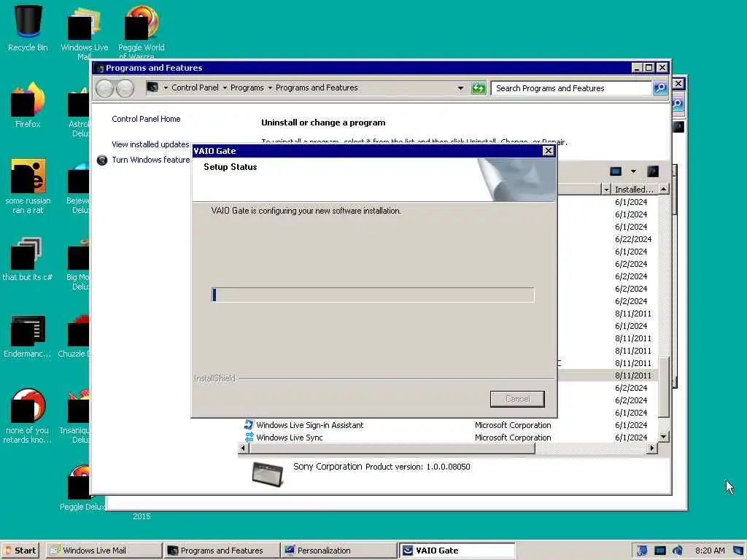The width and height of the screenshot is (747, 560).
Task: Click Programs in the breadcrumb path
Action: (x=247, y=87)
